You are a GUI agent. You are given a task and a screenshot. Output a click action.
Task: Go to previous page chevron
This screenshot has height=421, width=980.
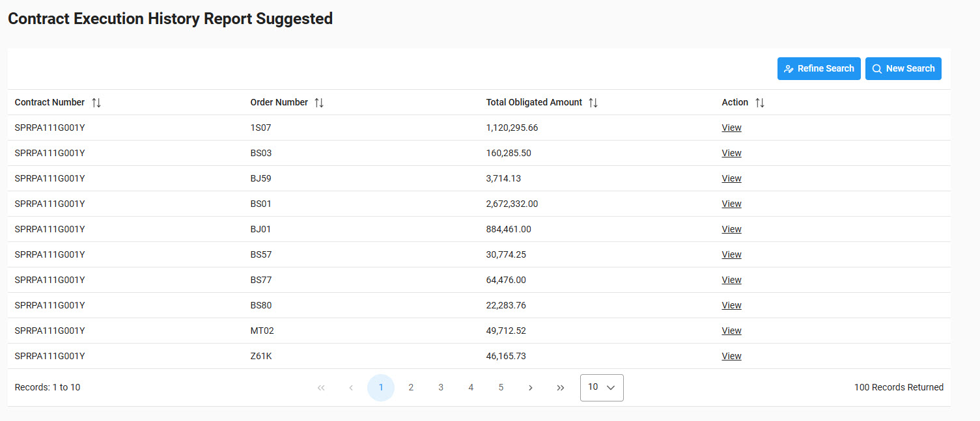[x=351, y=388]
